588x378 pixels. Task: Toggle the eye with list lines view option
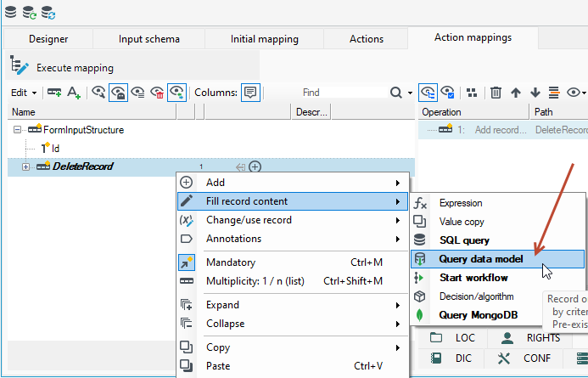click(138, 93)
